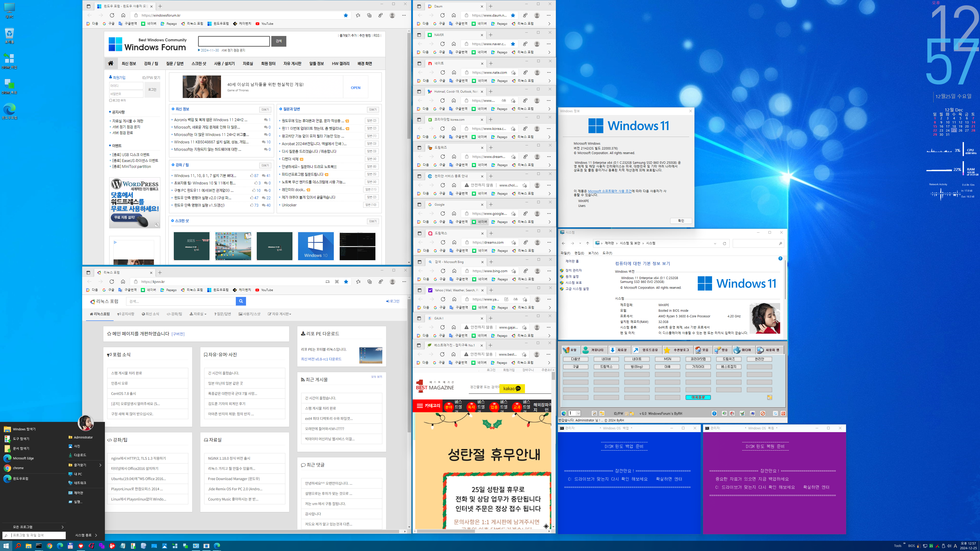Open the 자유 게시판 dropdown on 리눅스 포럼
Image resolution: width=980 pixels, height=551 pixels.
point(280,314)
